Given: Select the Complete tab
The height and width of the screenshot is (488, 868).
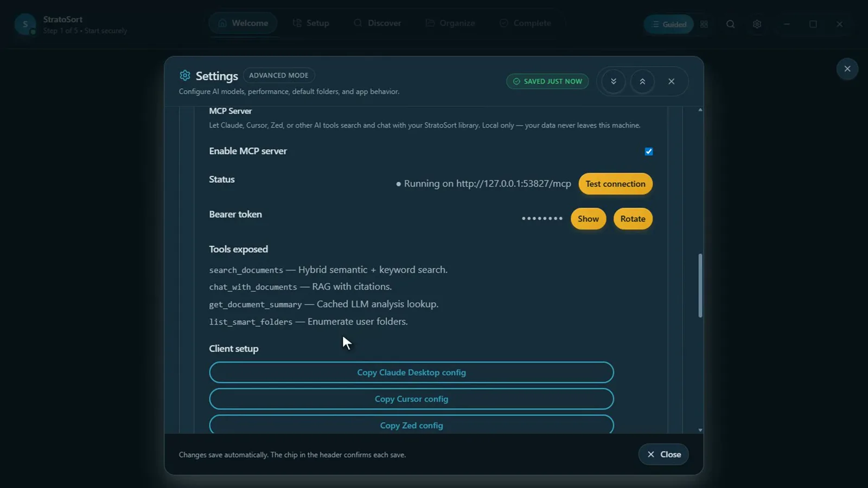Looking at the screenshot, I should coord(525,23).
